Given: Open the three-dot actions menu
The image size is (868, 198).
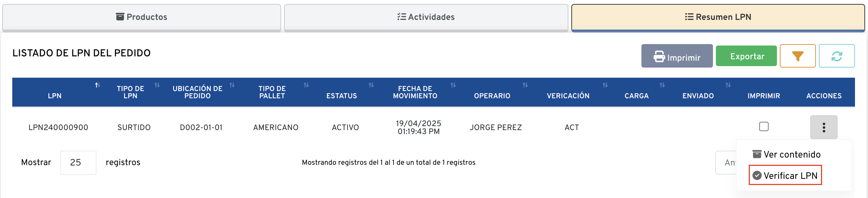Looking at the screenshot, I should click(x=824, y=127).
